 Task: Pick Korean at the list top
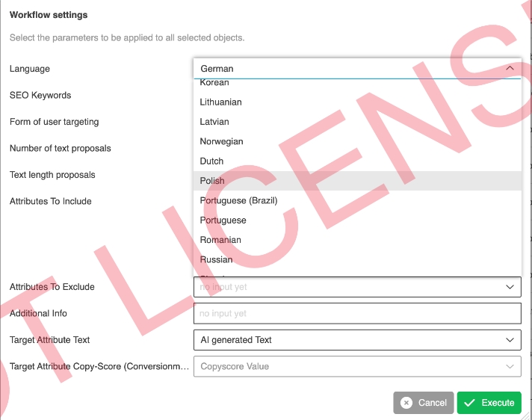click(x=214, y=83)
